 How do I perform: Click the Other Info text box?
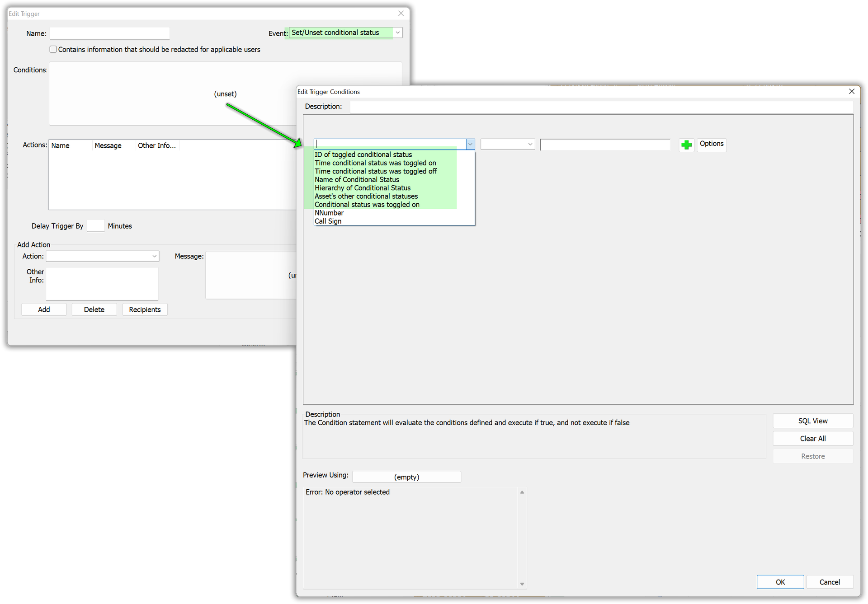point(102,284)
